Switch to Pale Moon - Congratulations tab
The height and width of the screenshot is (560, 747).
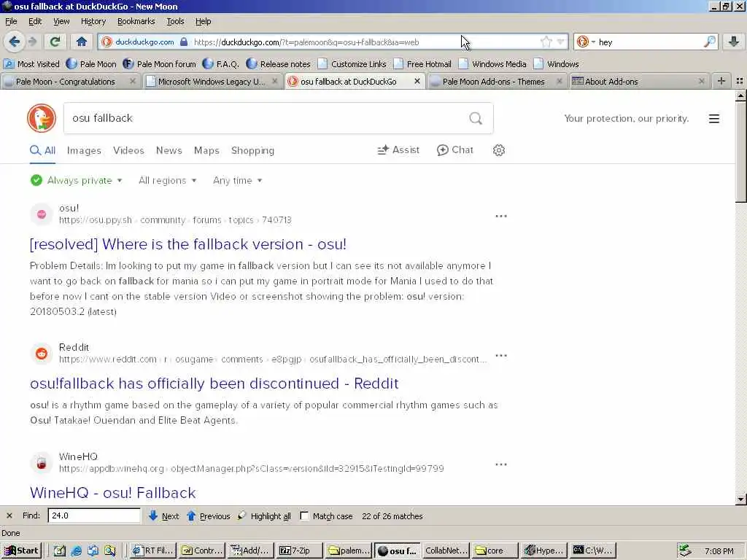[x=65, y=82]
